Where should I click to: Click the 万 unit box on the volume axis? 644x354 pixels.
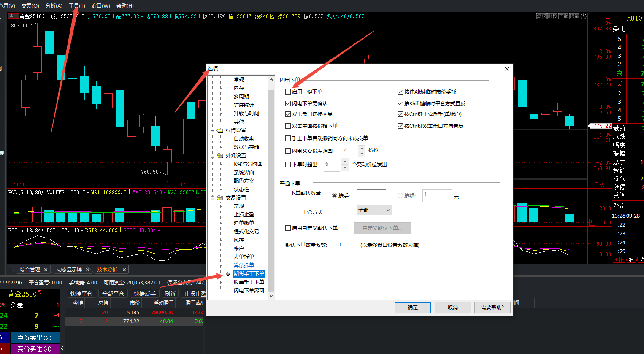tap(593, 222)
